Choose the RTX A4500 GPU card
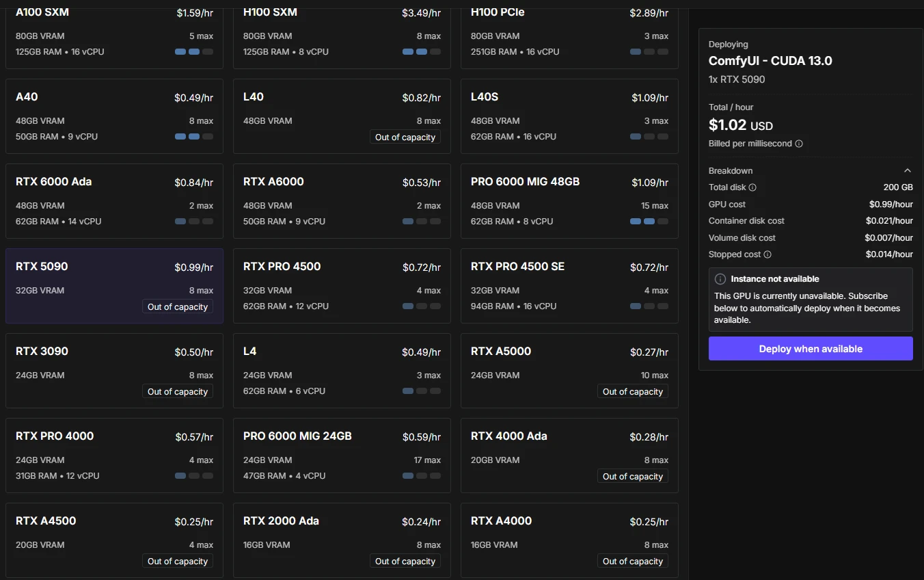The image size is (924, 580). (114, 540)
